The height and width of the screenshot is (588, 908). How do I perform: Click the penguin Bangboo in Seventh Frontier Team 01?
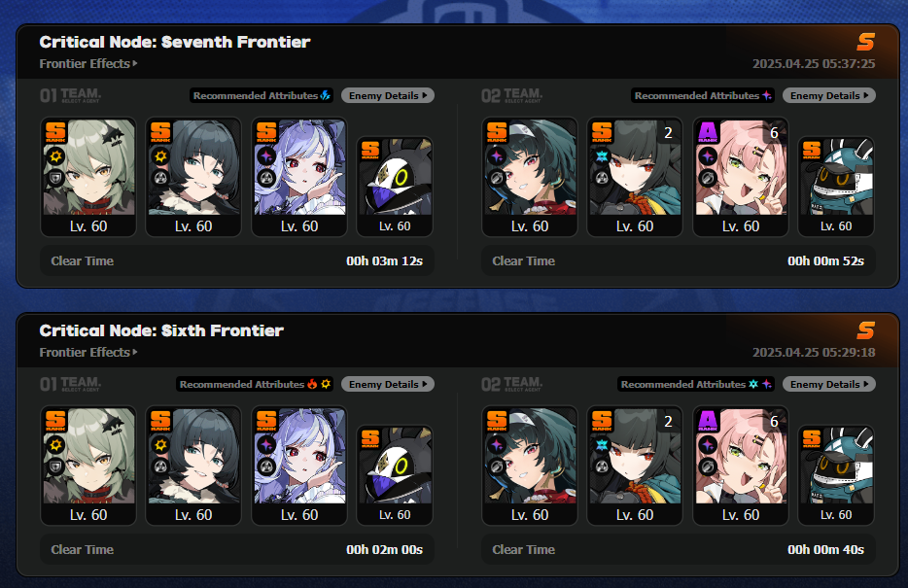(x=395, y=187)
